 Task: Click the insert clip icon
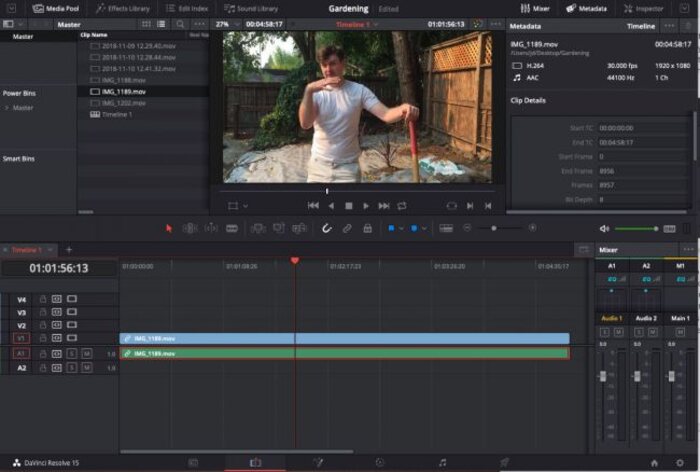258,229
